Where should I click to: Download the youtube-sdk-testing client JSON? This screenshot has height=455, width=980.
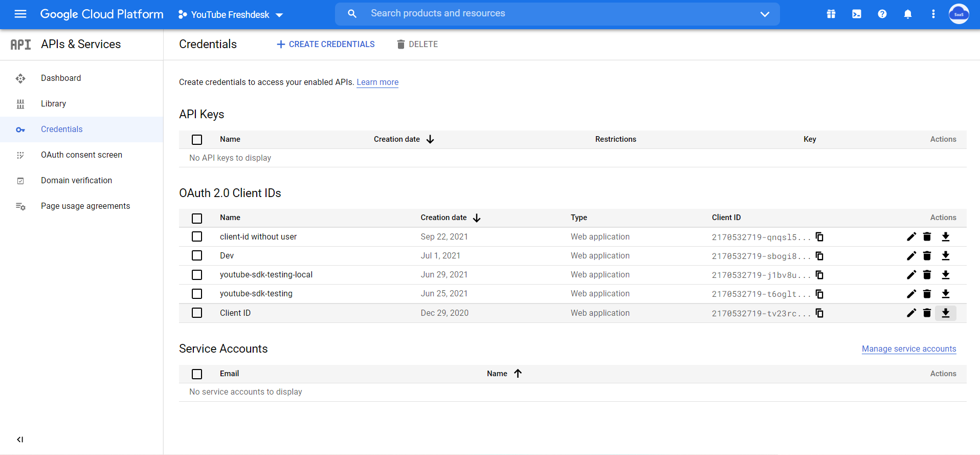(x=946, y=294)
